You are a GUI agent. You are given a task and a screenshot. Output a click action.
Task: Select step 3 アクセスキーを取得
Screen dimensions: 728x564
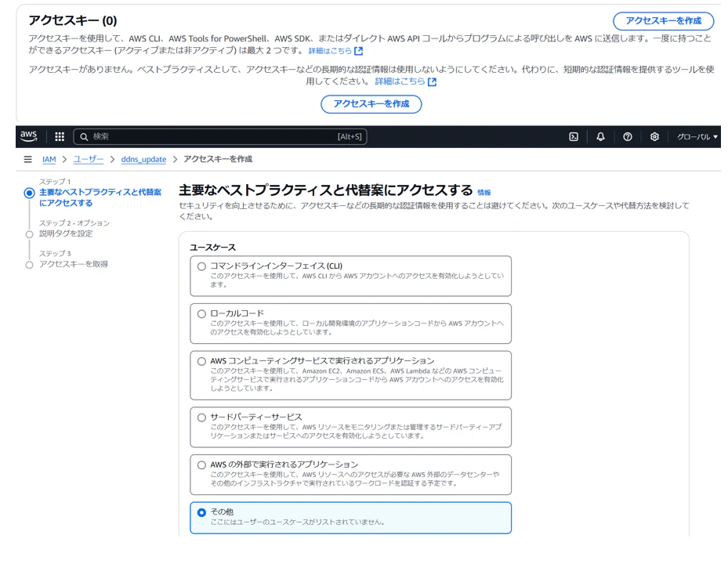(x=74, y=264)
